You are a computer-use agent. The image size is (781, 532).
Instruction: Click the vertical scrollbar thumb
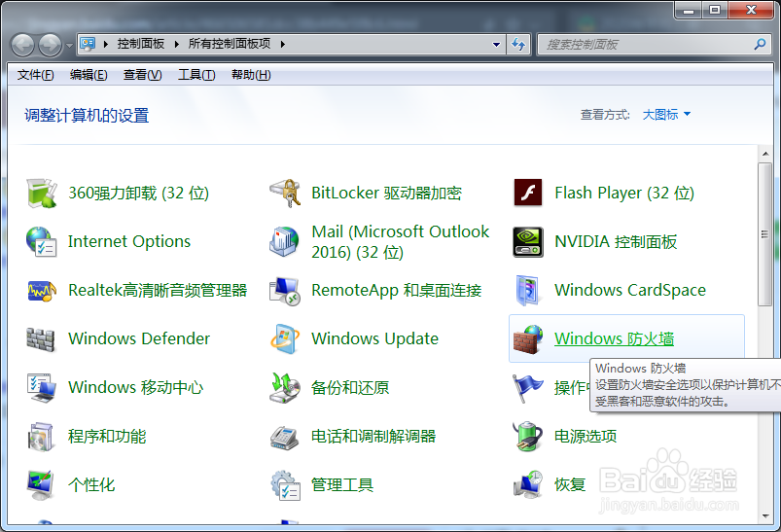[x=765, y=234]
